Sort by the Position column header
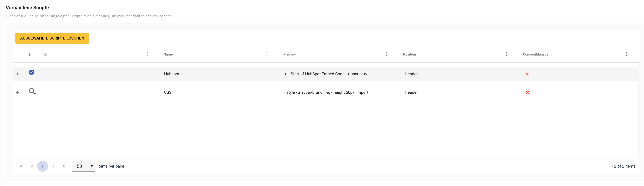 [x=409, y=54]
